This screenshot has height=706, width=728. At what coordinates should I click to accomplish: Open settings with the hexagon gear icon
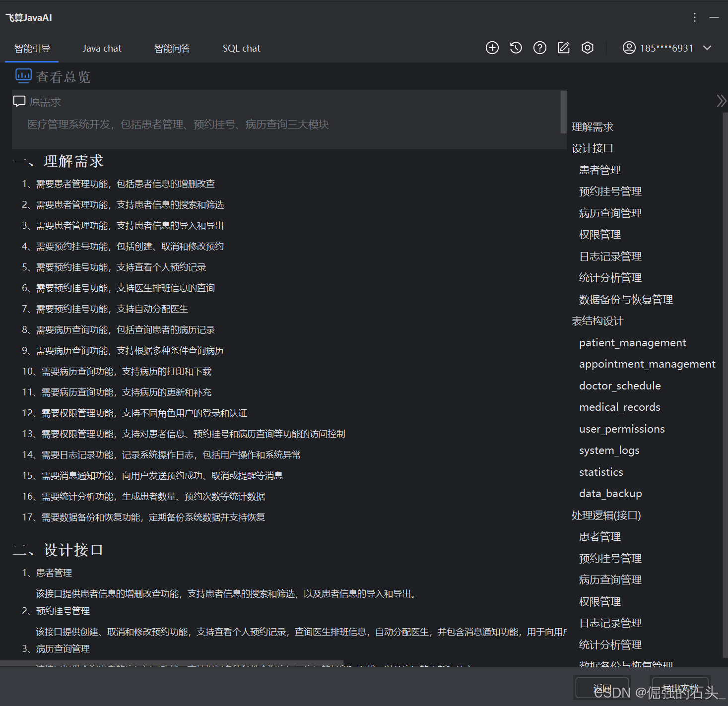point(588,48)
